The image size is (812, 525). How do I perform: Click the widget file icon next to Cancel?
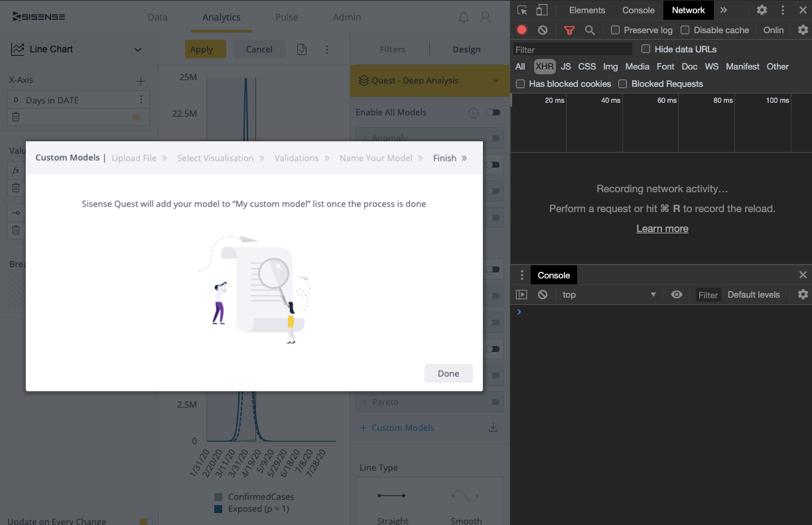point(302,49)
